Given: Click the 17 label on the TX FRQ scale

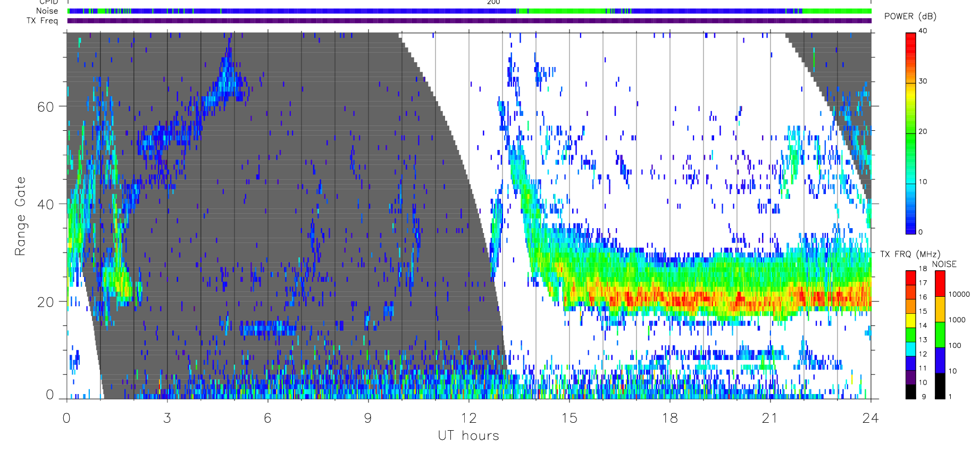Looking at the screenshot, I should pos(923,283).
